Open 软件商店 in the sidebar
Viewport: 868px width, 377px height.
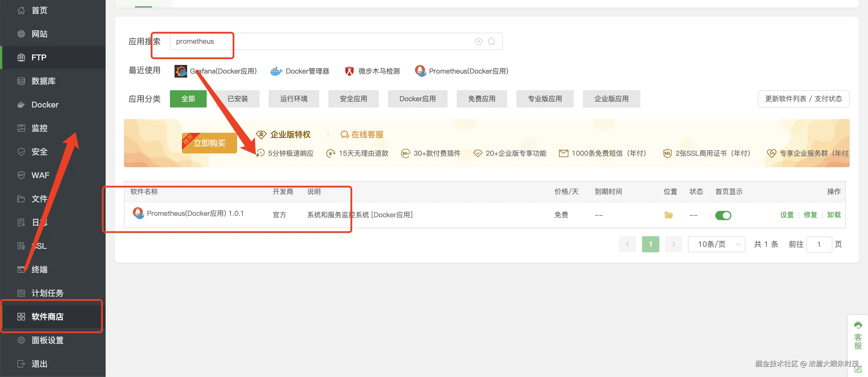[x=47, y=317]
